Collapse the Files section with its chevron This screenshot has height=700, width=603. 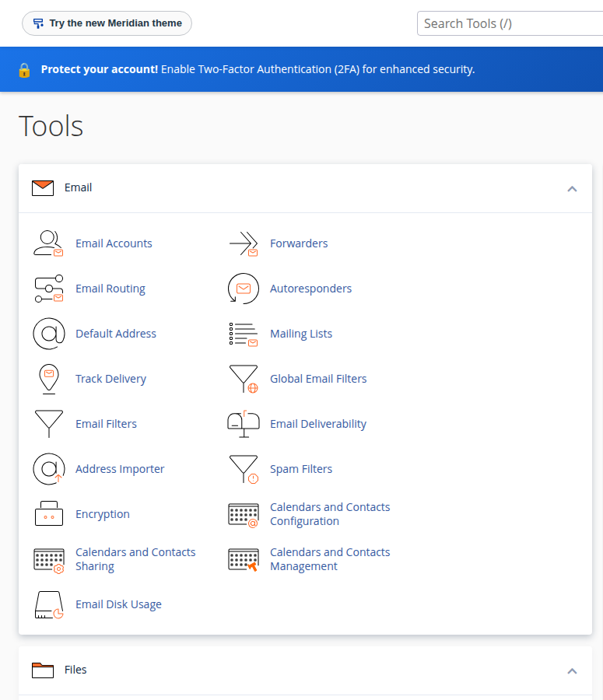pos(572,671)
